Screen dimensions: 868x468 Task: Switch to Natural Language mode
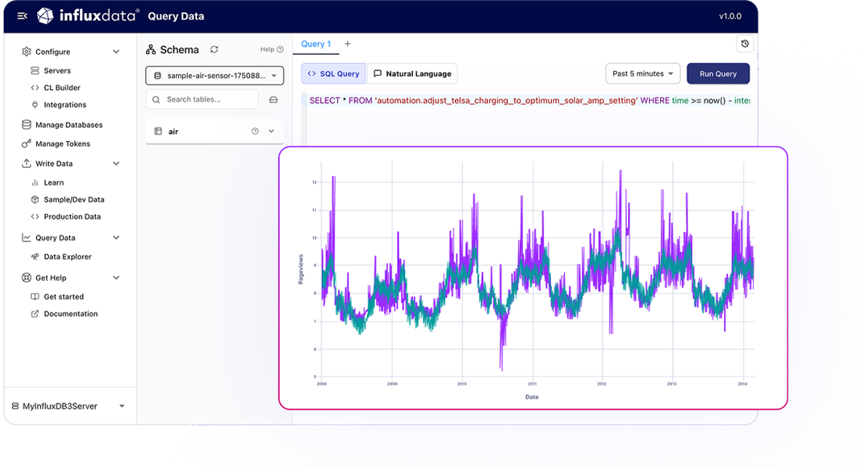(x=412, y=73)
